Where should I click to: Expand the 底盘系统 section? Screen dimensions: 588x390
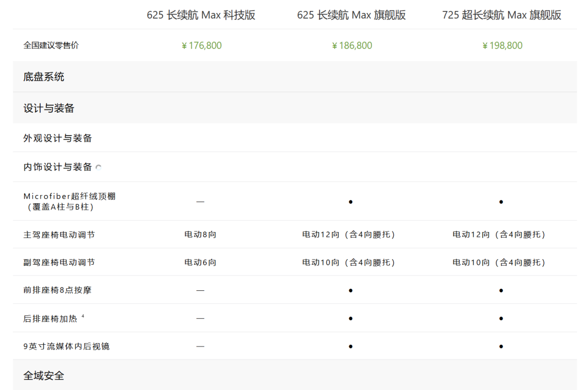click(44, 77)
